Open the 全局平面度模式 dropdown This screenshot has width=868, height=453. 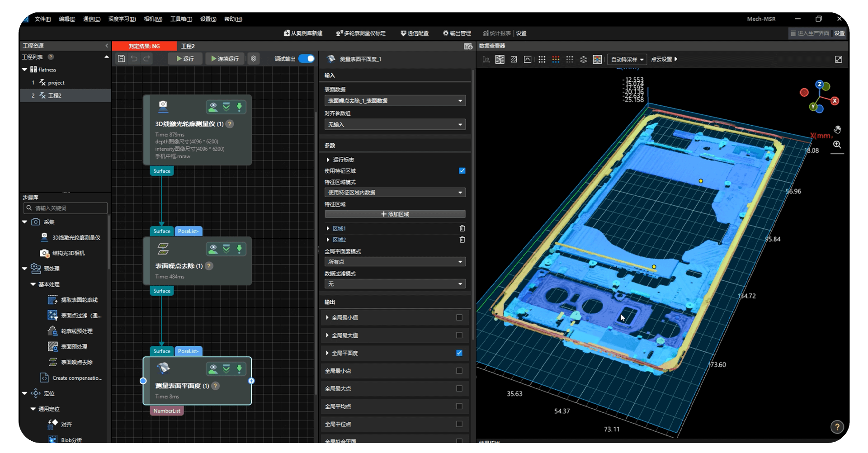(x=395, y=262)
